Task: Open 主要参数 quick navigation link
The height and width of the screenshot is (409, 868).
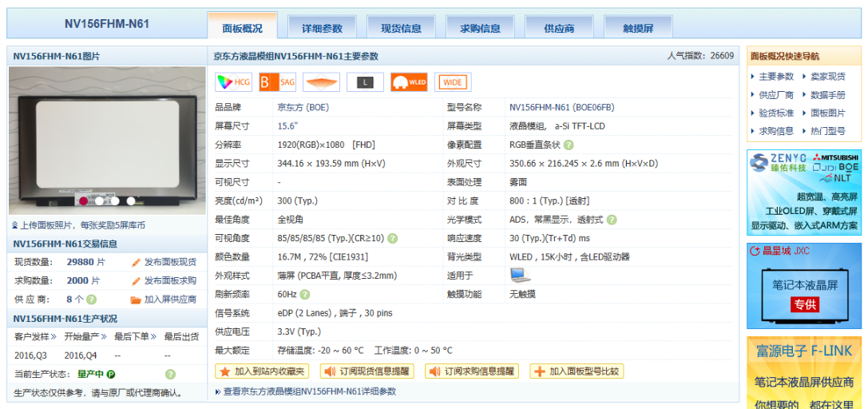Action: tap(776, 77)
